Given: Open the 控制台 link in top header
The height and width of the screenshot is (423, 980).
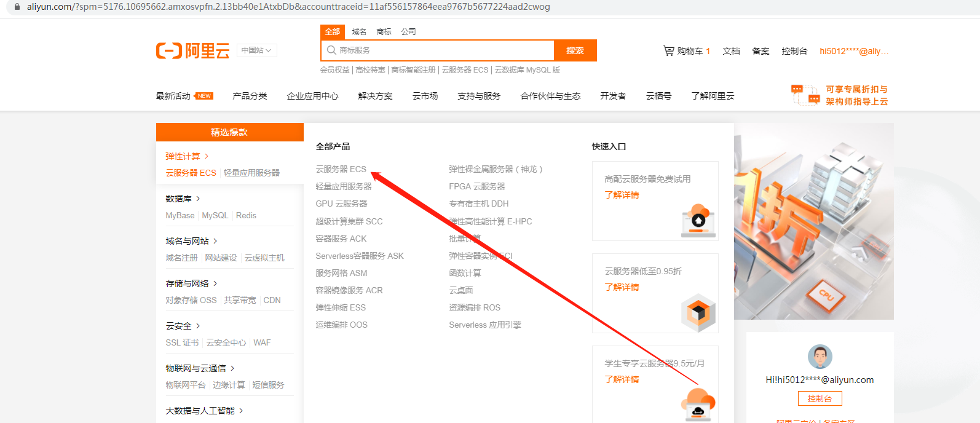Looking at the screenshot, I should click(x=794, y=51).
